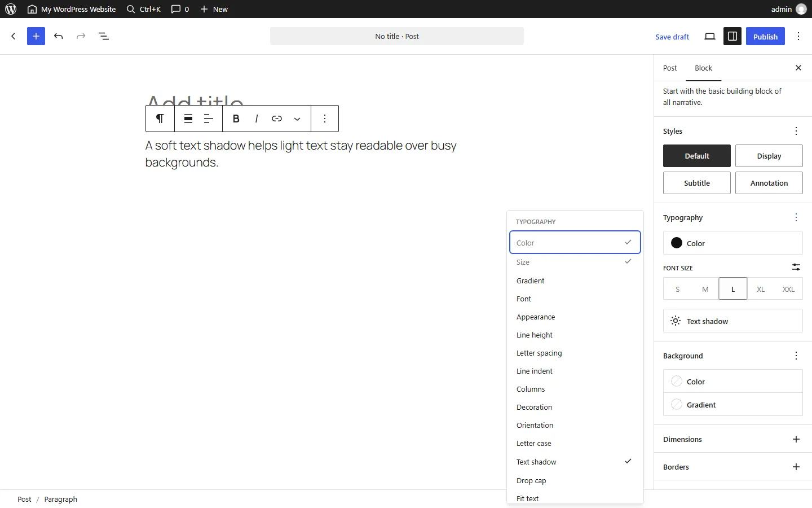Open the block alignment tool
This screenshot has height=508, width=812.
(188, 119)
